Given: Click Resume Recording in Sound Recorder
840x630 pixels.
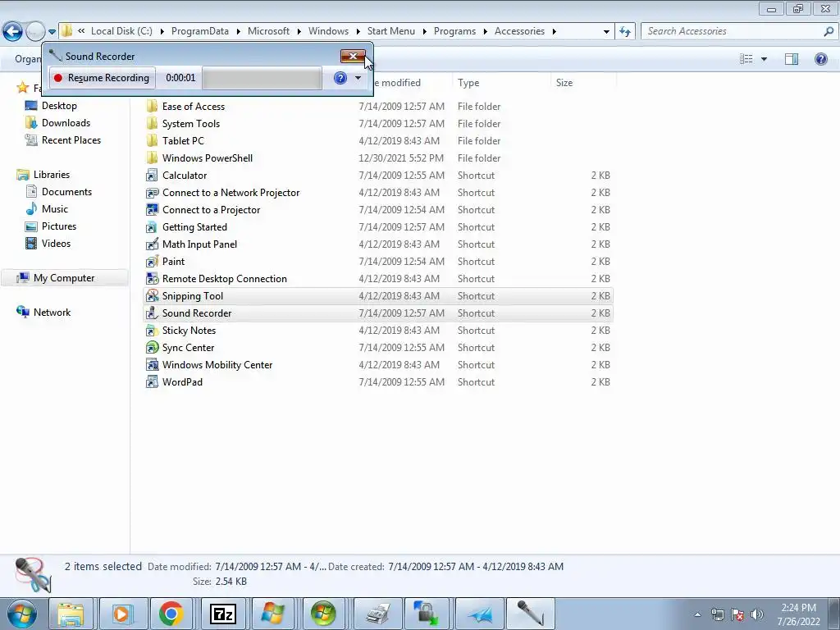Looking at the screenshot, I should [103, 78].
